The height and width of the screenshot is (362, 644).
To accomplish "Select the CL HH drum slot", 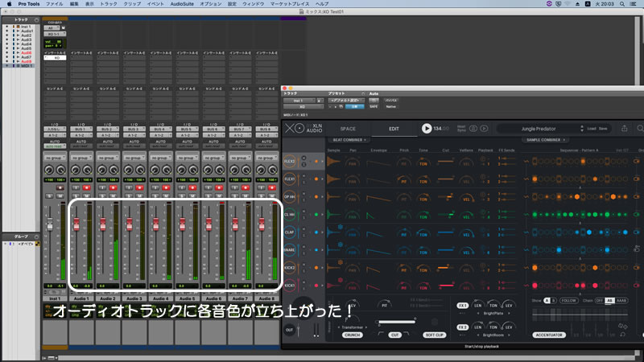I will tap(290, 214).
